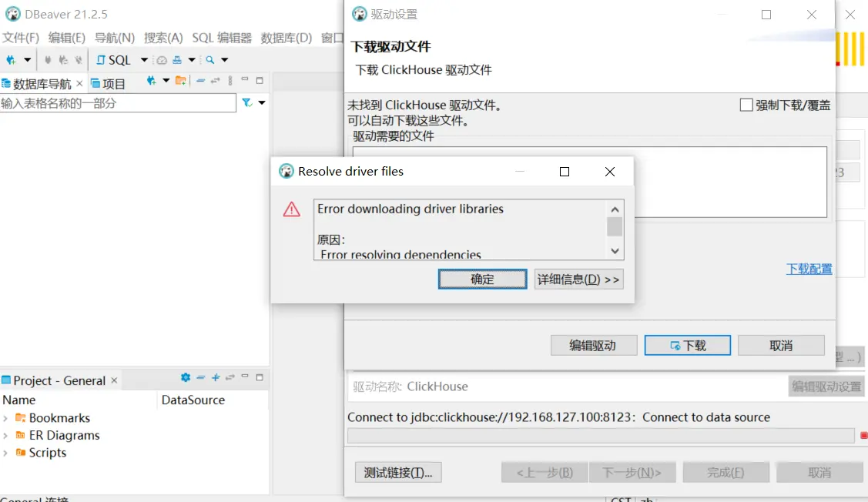Click the new database connection plug icon in main toolbar
This screenshot has height=502, width=868.
click(11, 60)
